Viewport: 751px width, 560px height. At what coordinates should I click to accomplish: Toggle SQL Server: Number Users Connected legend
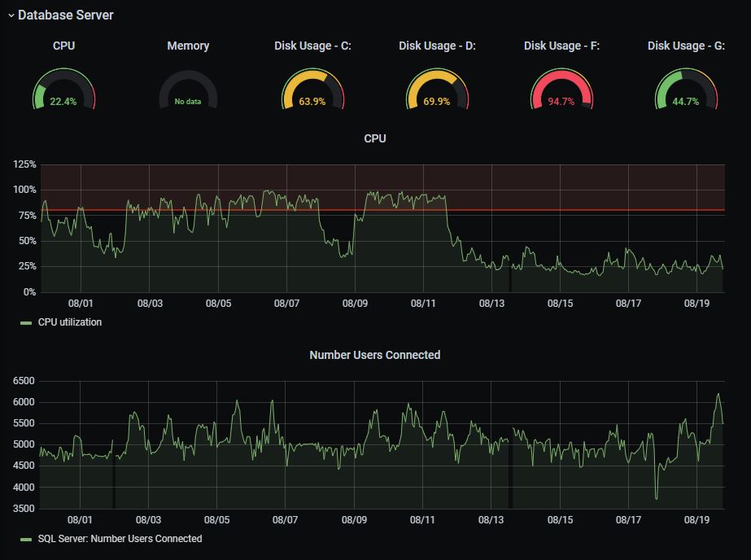coord(120,539)
